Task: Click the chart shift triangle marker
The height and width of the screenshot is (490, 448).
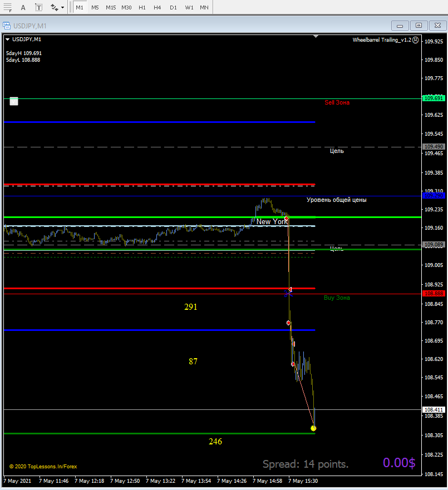Action: (x=316, y=37)
